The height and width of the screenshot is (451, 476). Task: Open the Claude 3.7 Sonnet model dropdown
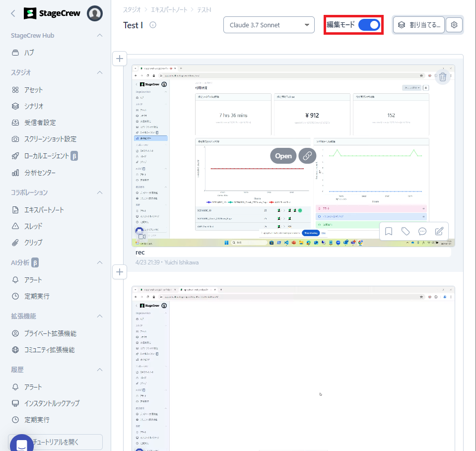click(269, 25)
